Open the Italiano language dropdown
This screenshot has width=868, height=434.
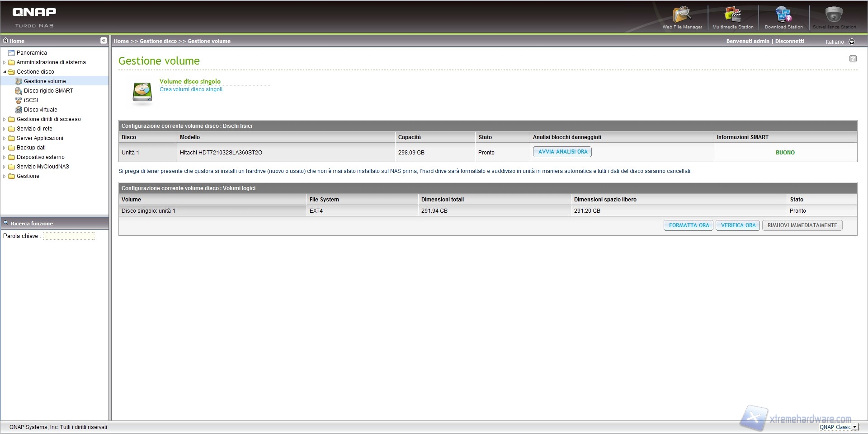pos(852,42)
